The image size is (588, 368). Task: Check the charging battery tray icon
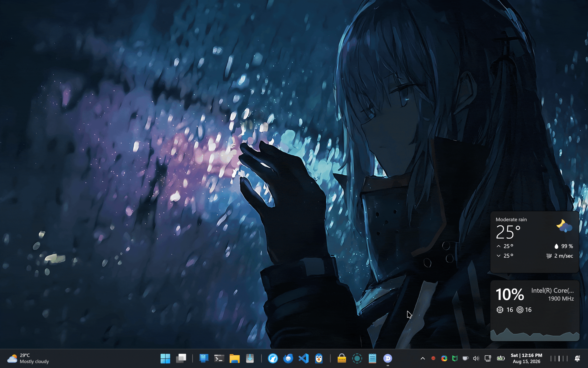tap(501, 358)
